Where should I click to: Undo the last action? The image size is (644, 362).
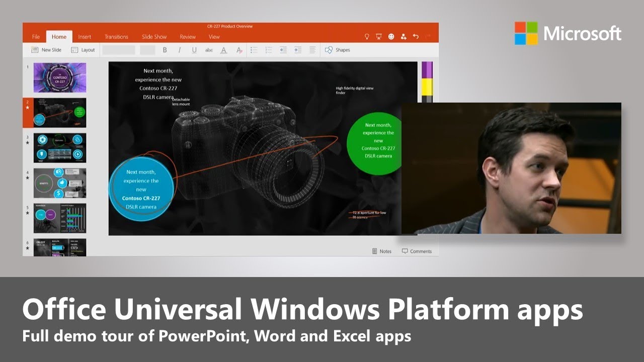[x=416, y=37]
